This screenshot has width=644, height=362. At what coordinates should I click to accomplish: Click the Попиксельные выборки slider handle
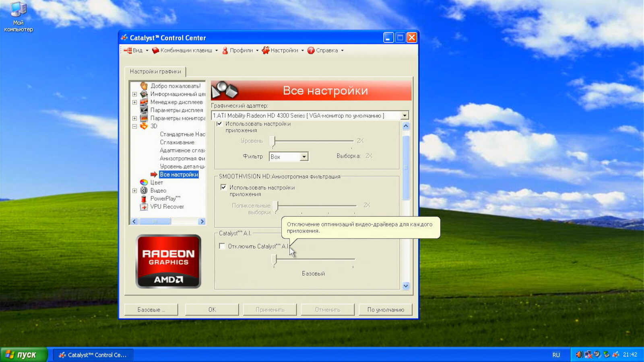pyautogui.click(x=276, y=206)
